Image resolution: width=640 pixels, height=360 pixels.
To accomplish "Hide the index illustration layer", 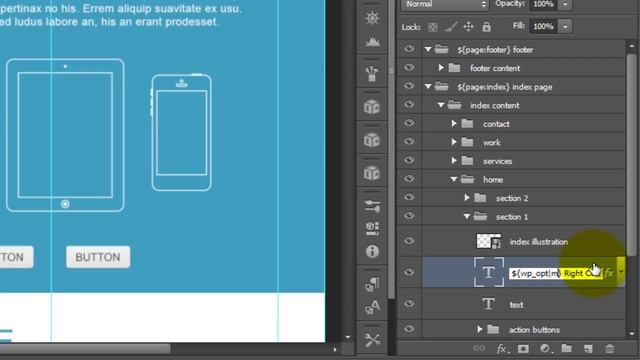I will pos(409,241).
